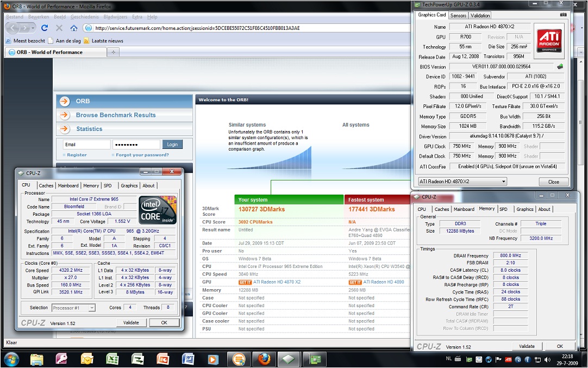
Task: Open PowerPoint from the taskbar
Action: pyautogui.click(x=162, y=360)
